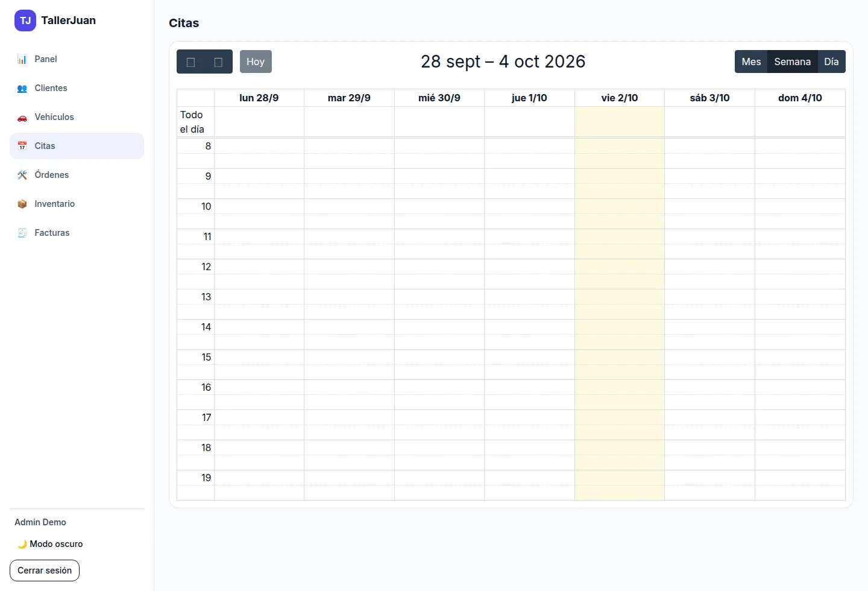Click the Admin Demo user label
The image size is (868, 591).
click(40, 522)
